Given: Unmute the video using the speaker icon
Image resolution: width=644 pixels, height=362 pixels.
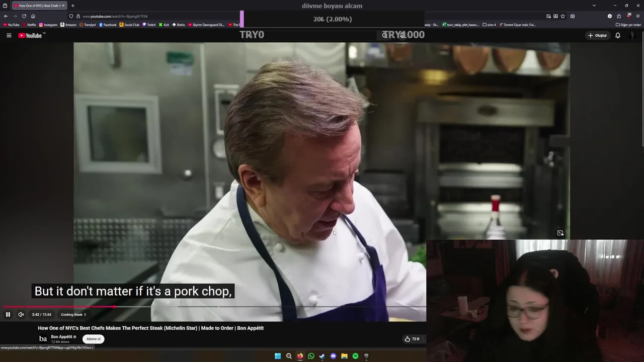Looking at the screenshot, I should pos(21,315).
